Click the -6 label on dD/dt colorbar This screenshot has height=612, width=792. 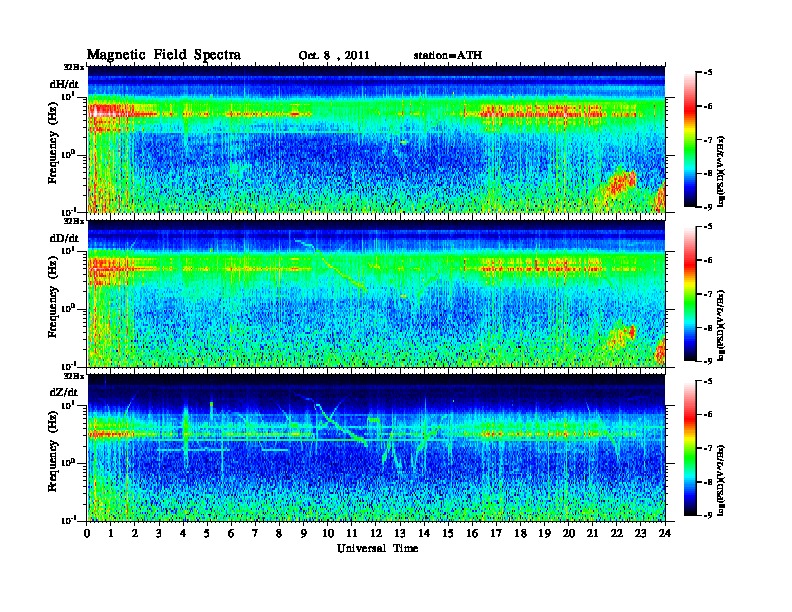tap(708, 261)
